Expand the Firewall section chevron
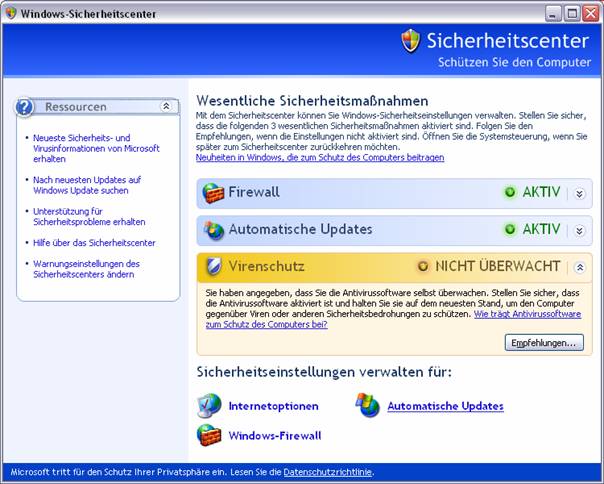This screenshot has width=604, height=484. click(x=579, y=193)
